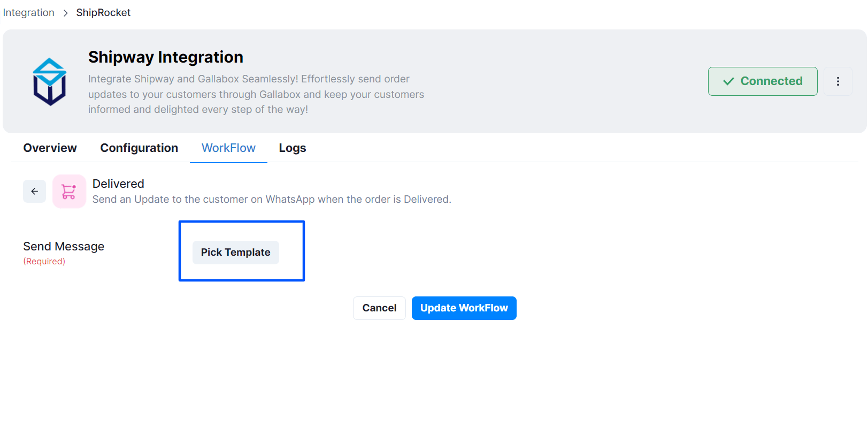868x435 pixels.
Task: Click the Send Message field label
Action: pyautogui.click(x=64, y=246)
